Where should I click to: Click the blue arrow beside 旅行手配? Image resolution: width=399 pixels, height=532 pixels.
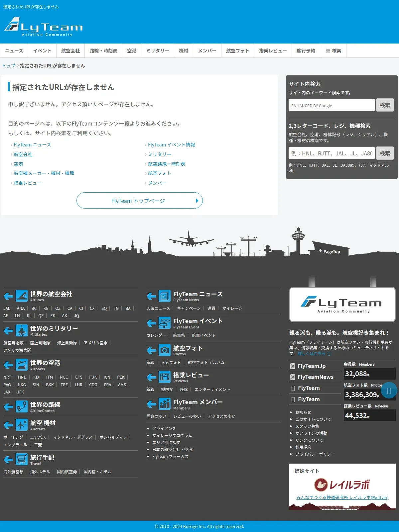(x=8, y=460)
